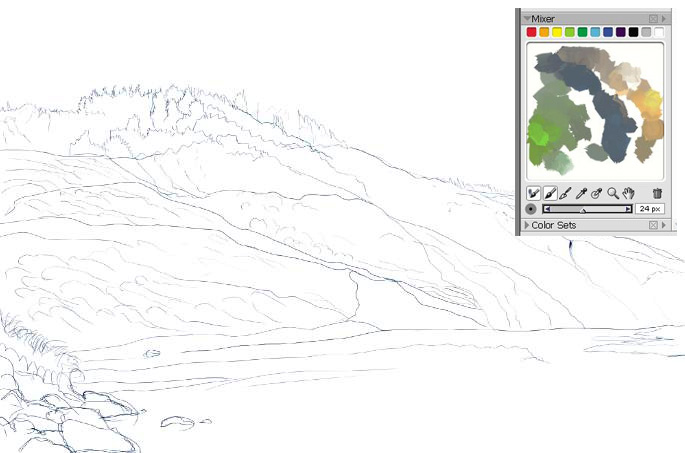Click the Color Sets title text
Viewport: 685px width, 453px height.
554,225
